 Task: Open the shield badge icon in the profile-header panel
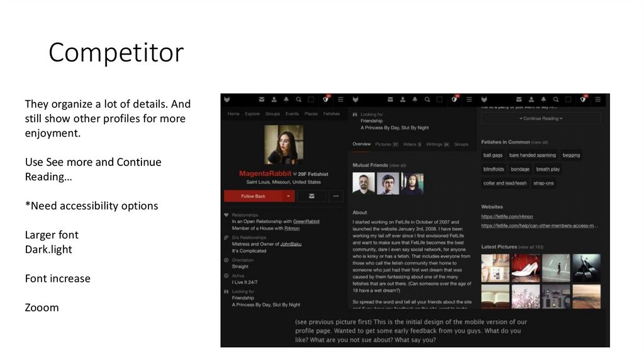(x=326, y=99)
